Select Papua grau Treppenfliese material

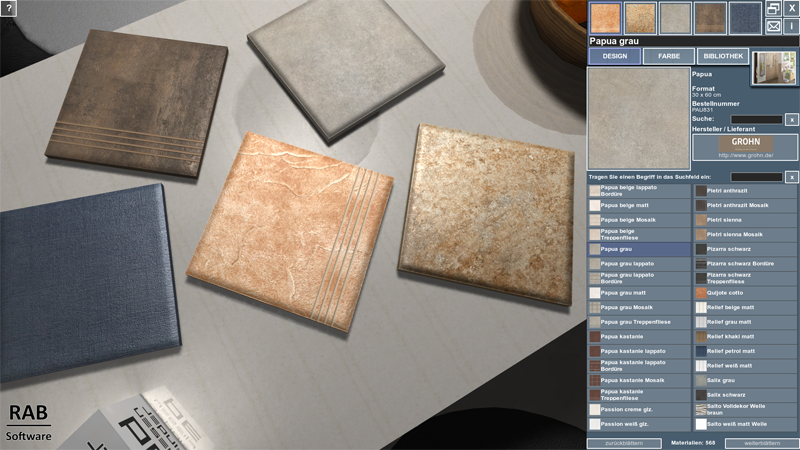pyautogui.click(x=639, y=322)
